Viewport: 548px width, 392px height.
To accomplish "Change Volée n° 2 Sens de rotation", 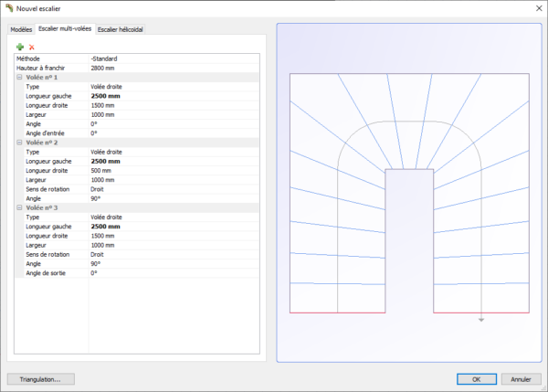I will pos(174,189).
